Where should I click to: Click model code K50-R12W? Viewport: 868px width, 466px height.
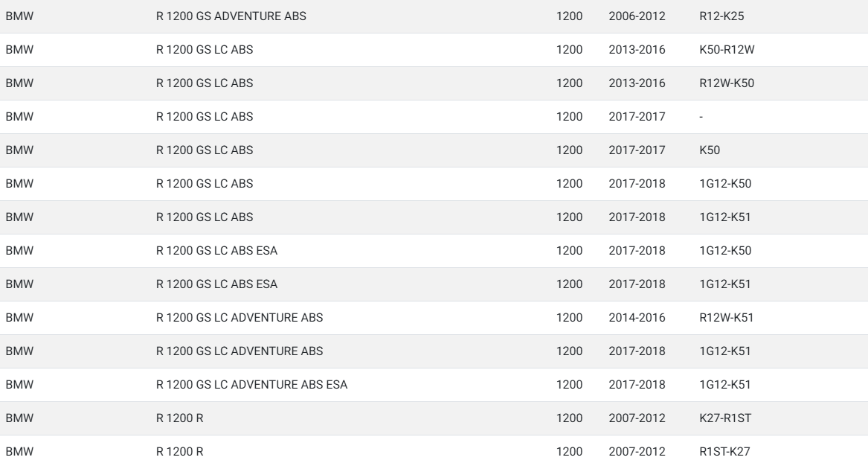coord(727,50)
